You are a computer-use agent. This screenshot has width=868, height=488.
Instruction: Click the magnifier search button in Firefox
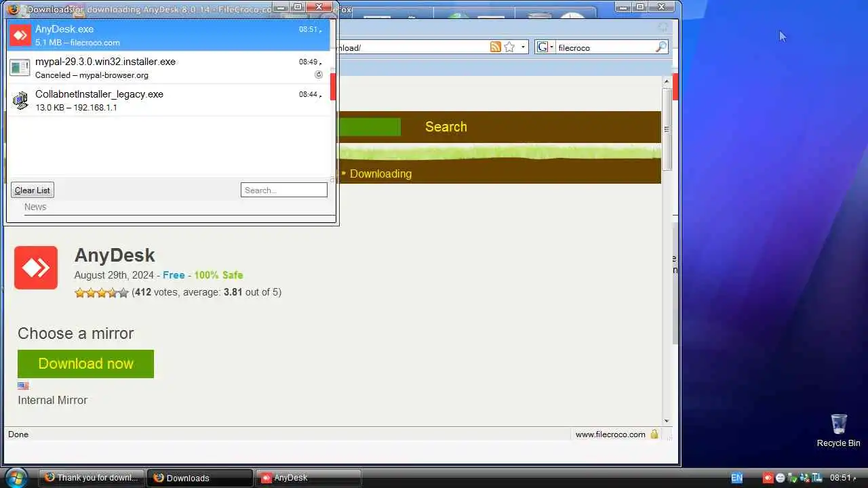661,47
